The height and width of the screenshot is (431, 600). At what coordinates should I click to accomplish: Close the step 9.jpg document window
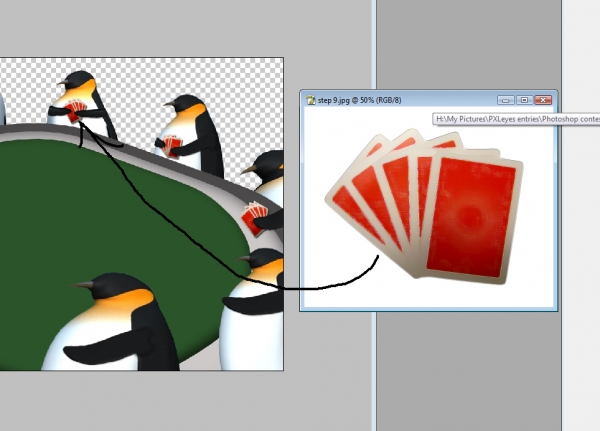pos(543,100)
